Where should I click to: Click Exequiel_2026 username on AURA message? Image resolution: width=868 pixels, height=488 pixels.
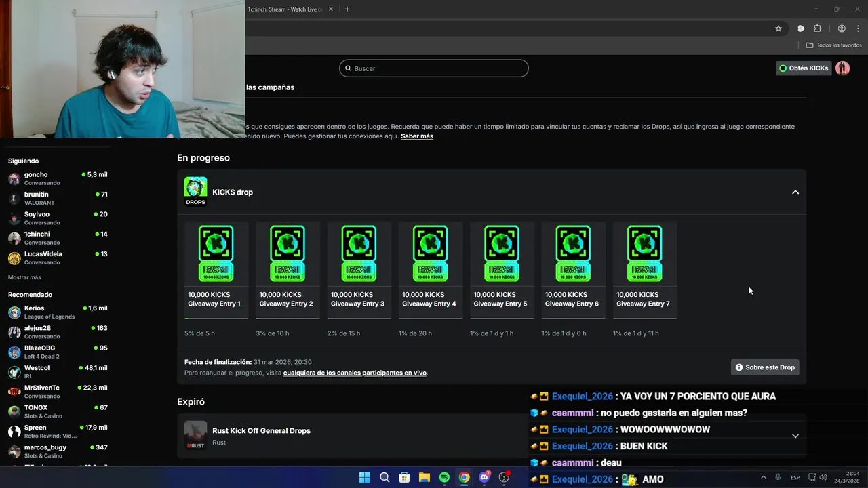583,396
